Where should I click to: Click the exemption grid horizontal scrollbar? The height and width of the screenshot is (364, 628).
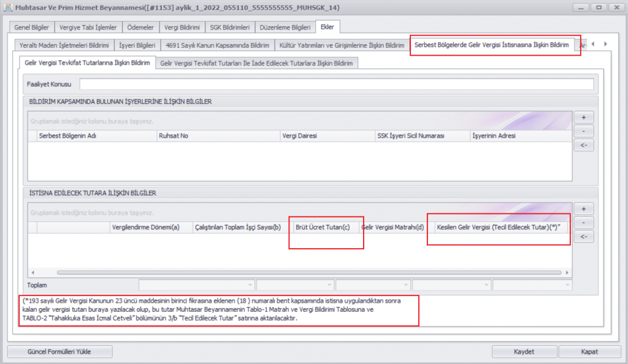pyautogui.click(x=307, y=272)
